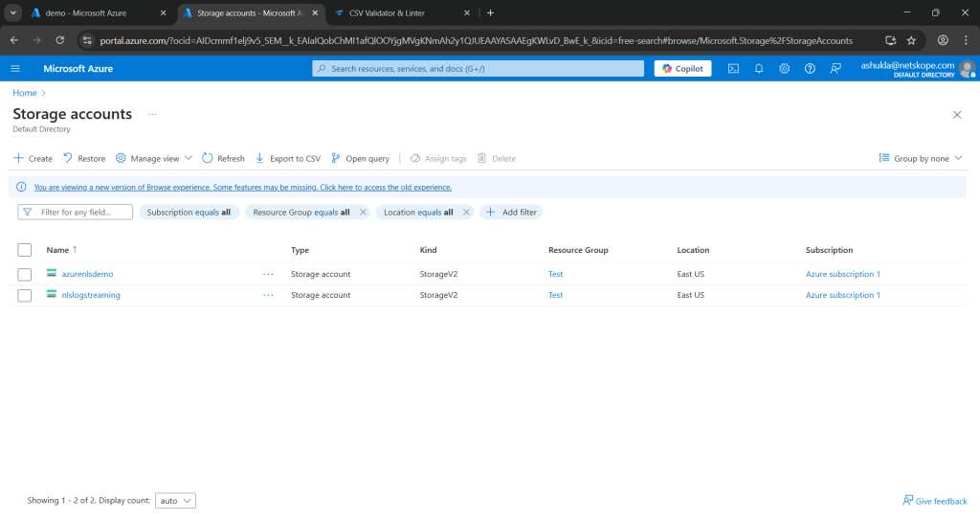Click the browser back arrow

tap(14, 40)
